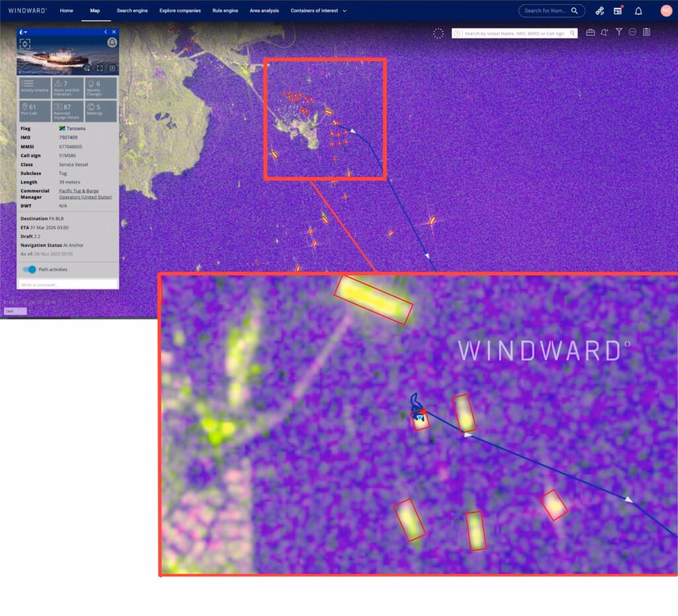Open the 5 Meetings tile

tap(101, 111)
